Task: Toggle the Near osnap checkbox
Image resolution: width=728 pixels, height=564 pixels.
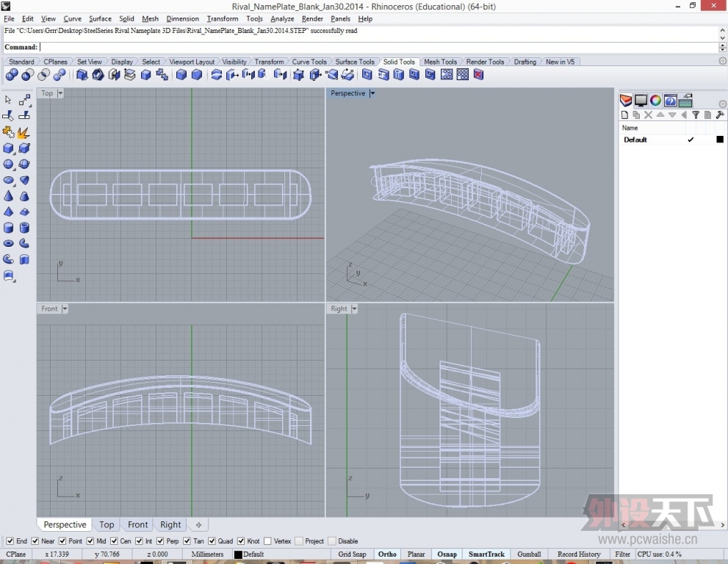Action: click(35, 540)
